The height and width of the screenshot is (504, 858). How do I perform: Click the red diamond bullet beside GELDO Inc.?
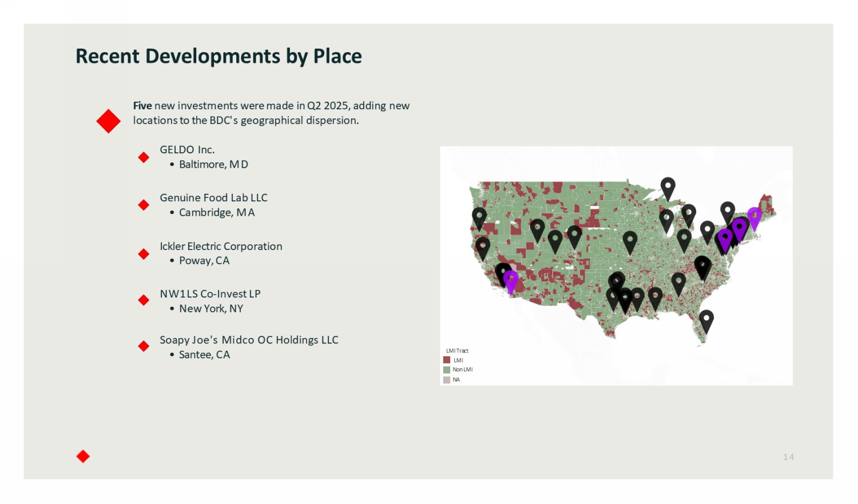144,157
